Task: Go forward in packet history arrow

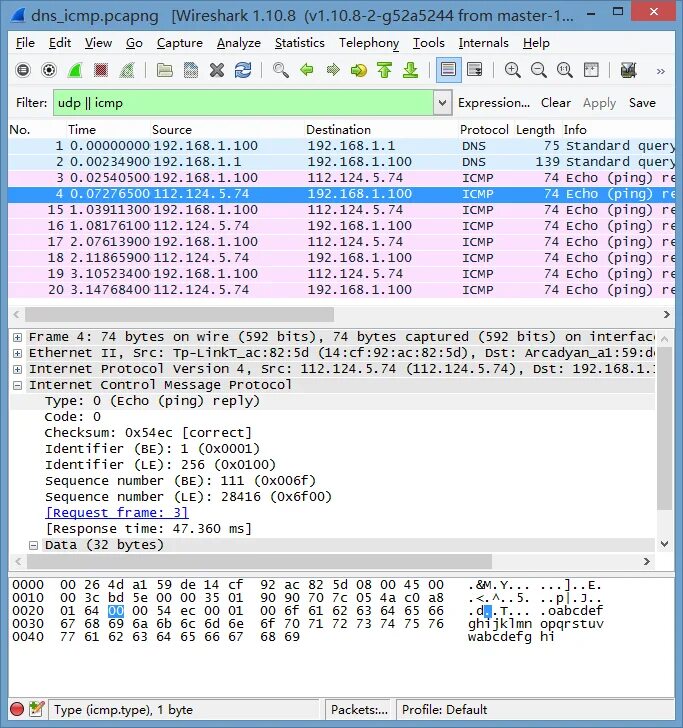Action: click(x=332, y=71)
